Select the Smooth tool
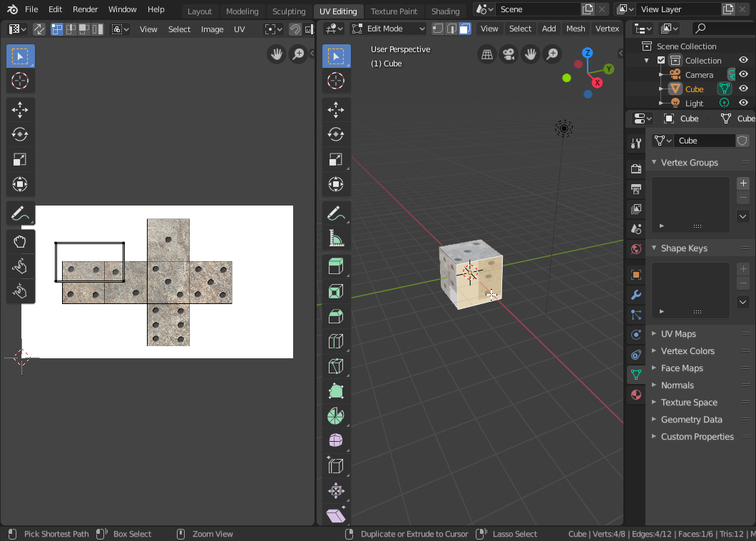Viewport: 756px width, 541px height. (336, 440)
